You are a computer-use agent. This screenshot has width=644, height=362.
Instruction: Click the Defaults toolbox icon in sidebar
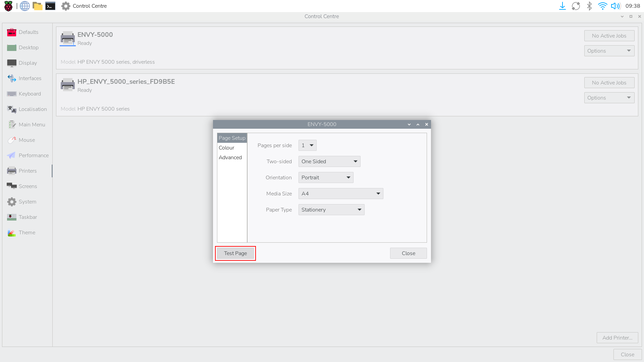[x=12, y=32]
